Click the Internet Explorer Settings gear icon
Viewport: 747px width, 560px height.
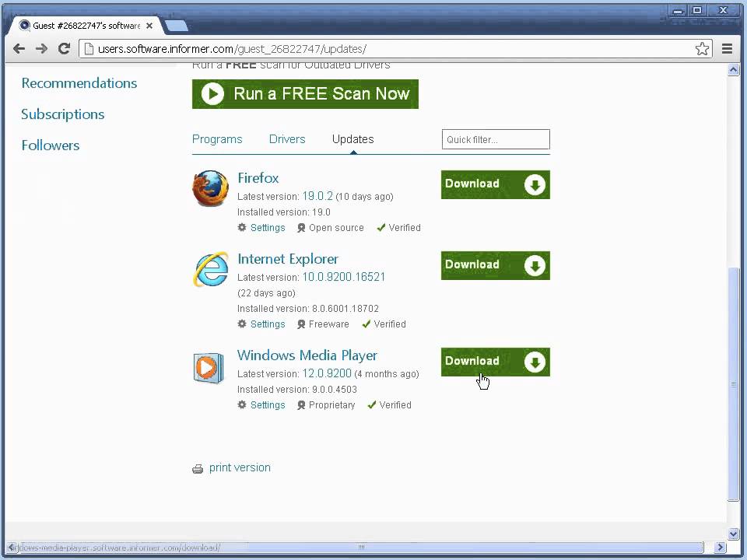coord(242,324)
